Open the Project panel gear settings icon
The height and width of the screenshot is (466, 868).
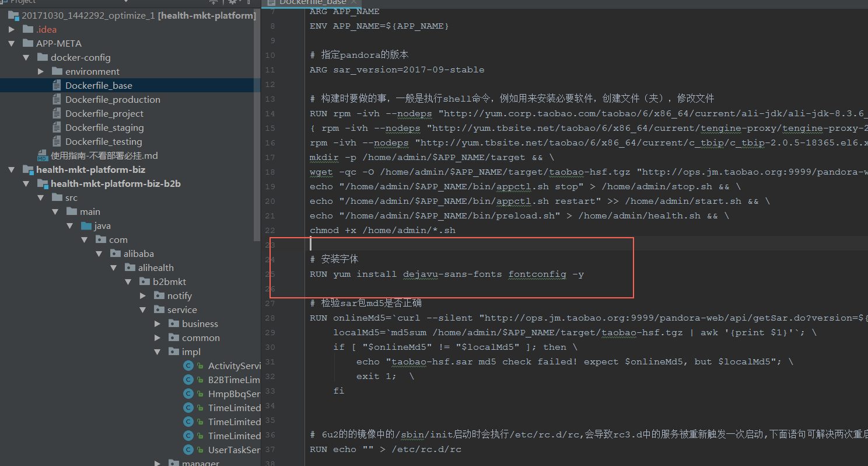pyautogui.click(x=232, y=2)
